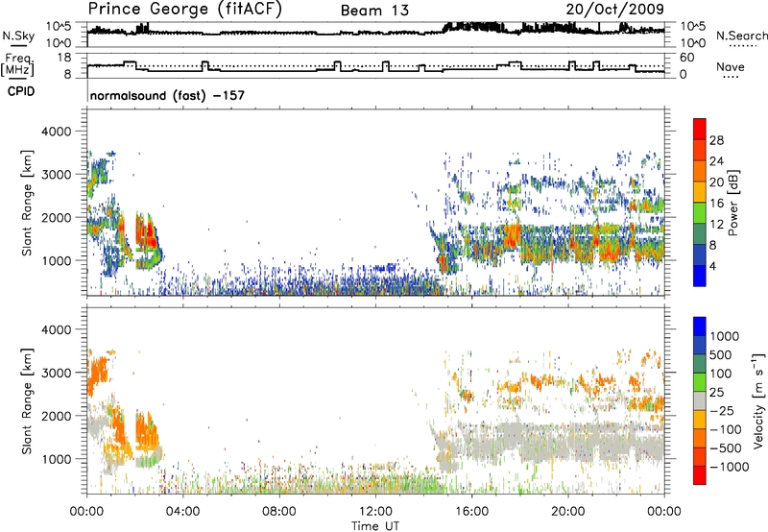Click the '12:00' time axis tick label

tap(375, 512)
